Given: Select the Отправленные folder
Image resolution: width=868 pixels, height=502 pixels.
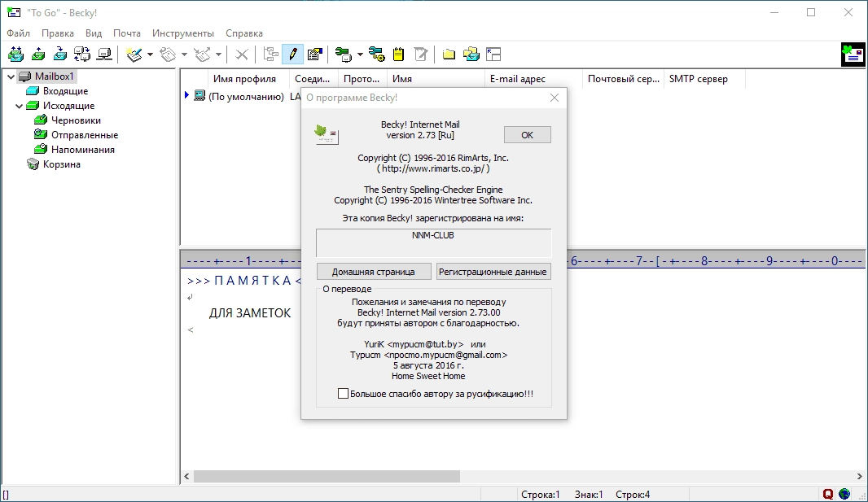Looking at the screenshot, I should point(85,135).
